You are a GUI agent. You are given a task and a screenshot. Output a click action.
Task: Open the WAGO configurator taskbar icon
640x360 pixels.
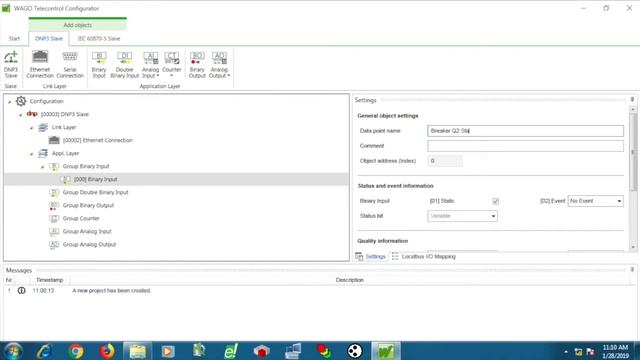point(385,351)
